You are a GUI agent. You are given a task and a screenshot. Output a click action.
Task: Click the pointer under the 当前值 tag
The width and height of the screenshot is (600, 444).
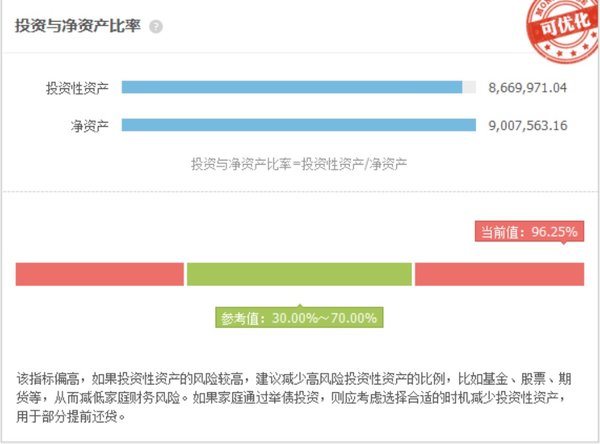pos(564,243)
